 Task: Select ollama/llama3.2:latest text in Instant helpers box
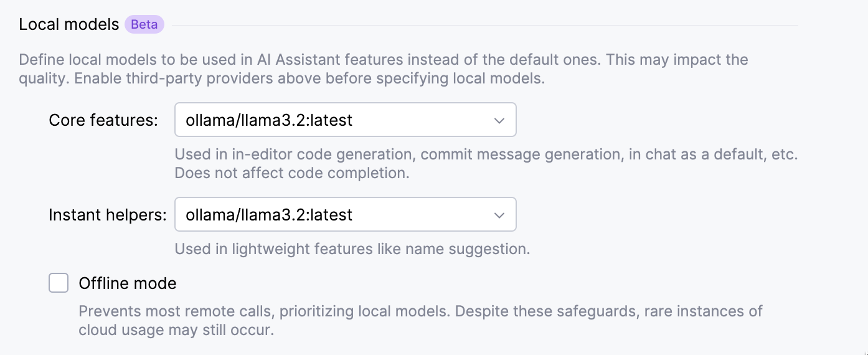(269, 215)
